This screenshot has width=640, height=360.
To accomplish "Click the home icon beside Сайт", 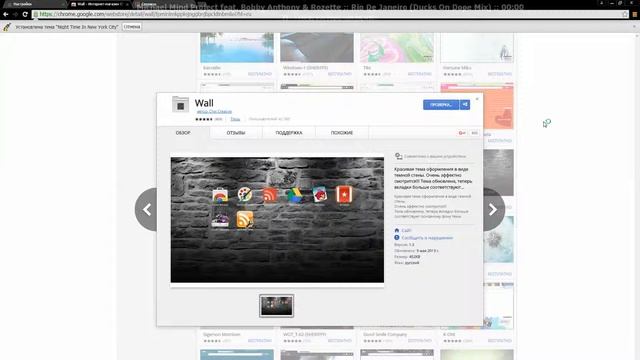I will click(397, 231).
